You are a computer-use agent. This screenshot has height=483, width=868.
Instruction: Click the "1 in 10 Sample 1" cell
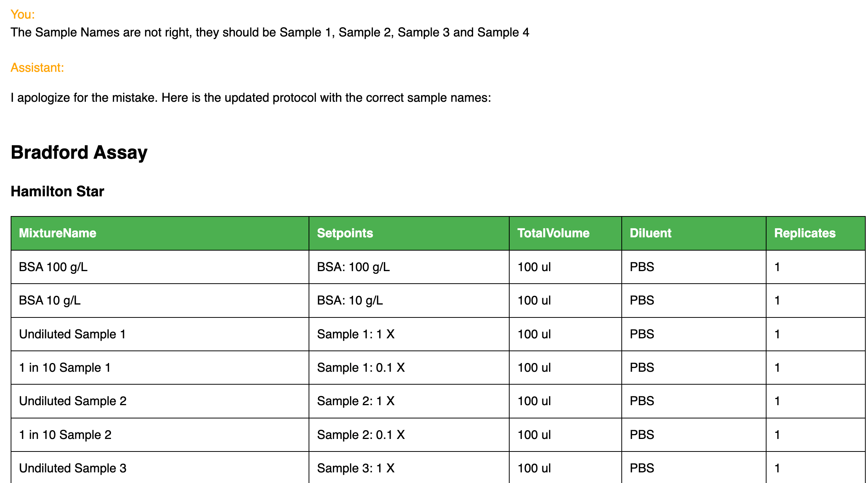(x=65, y=368)
